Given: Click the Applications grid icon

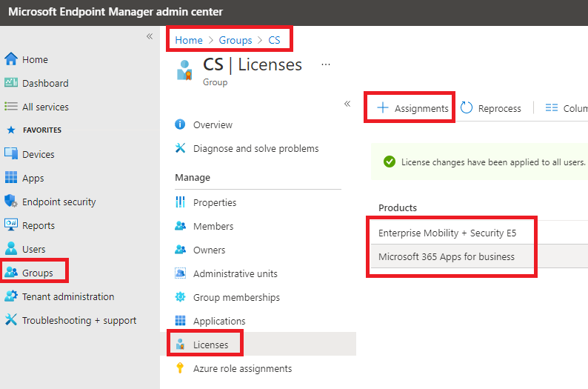Looking at the screenshot, I should point(180,320).
